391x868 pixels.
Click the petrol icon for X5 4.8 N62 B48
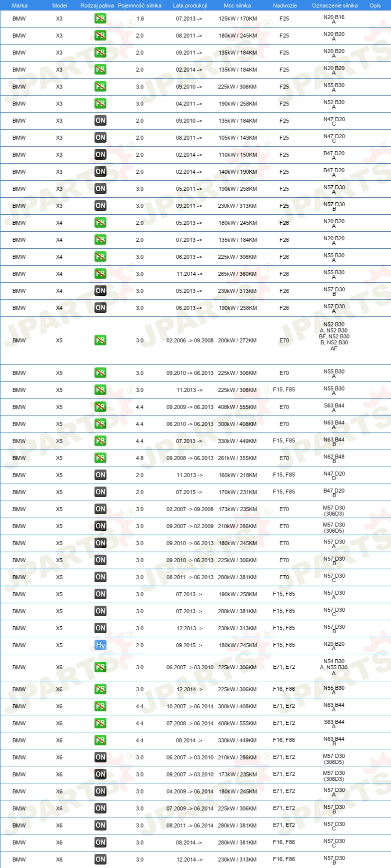[x=100, y=458]
